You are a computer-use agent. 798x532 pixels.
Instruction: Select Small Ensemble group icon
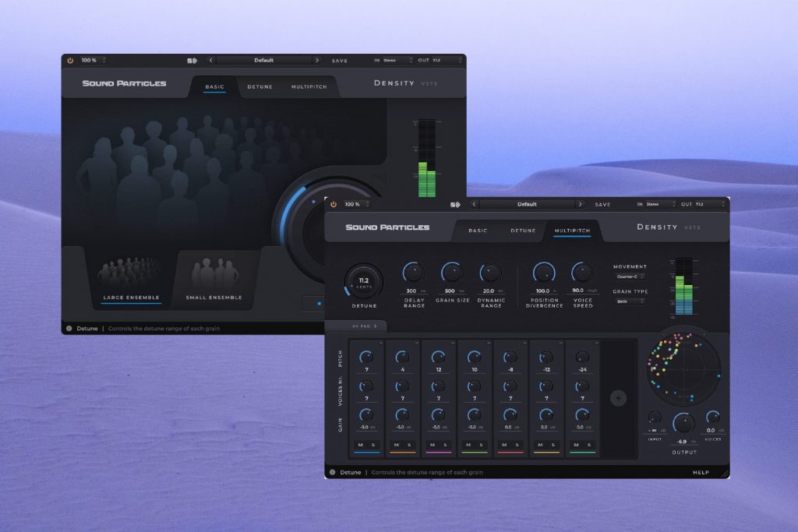pyautogui.click(x=214, y=273)
